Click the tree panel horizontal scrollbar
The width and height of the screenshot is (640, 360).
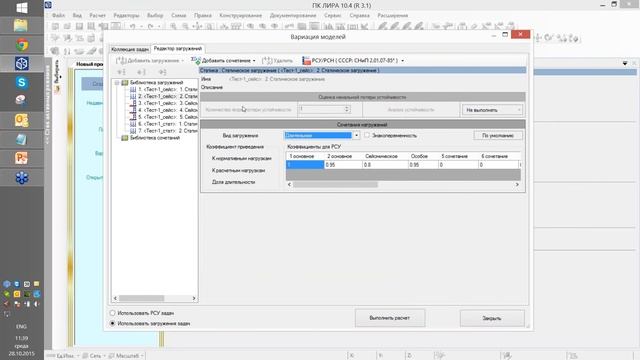point(142,298)
